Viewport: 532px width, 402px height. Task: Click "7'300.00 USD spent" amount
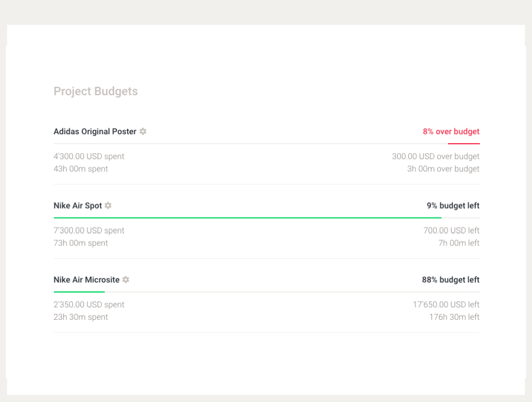[89, 230]
